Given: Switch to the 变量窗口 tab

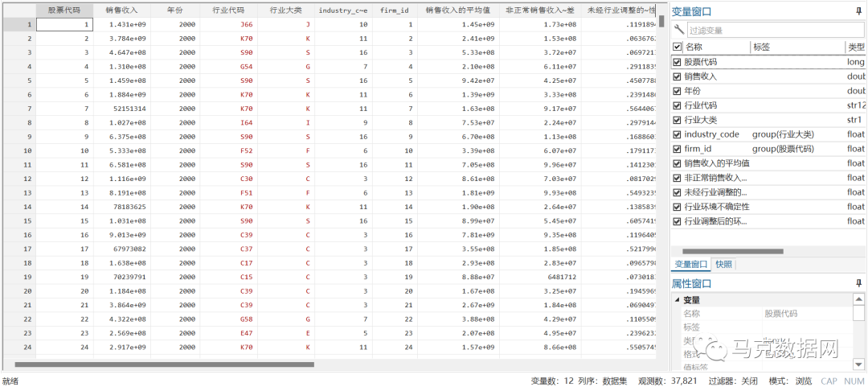Looking at the screenshot, I should click(691, 265).
